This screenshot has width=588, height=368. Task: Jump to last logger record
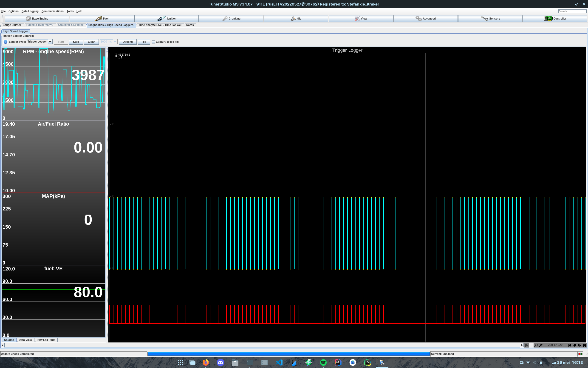(x=584, y=345)
